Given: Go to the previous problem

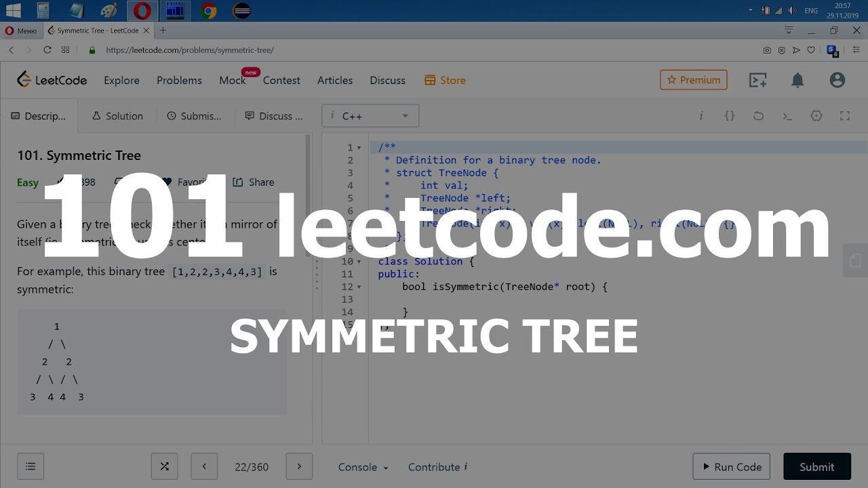Looking at the screenshot, I should click(x=204, y=466).
